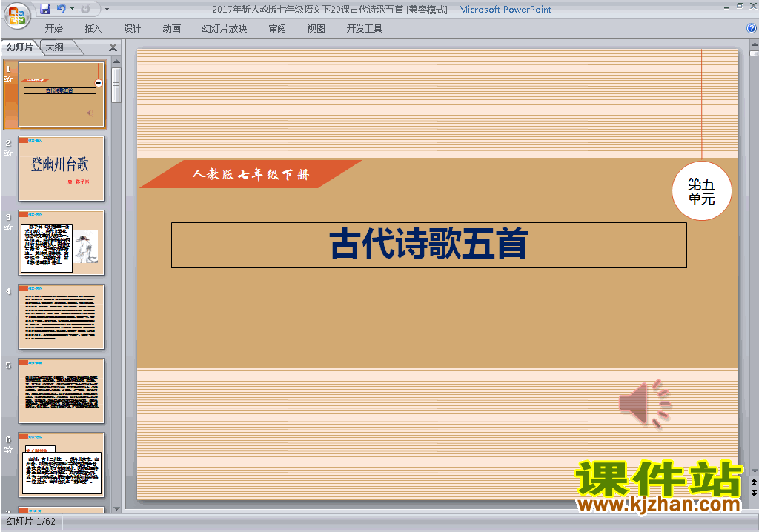759x532 pixels.
Task: Open the 幻灯片放映 ribbon tab
Action: point(225,29)
